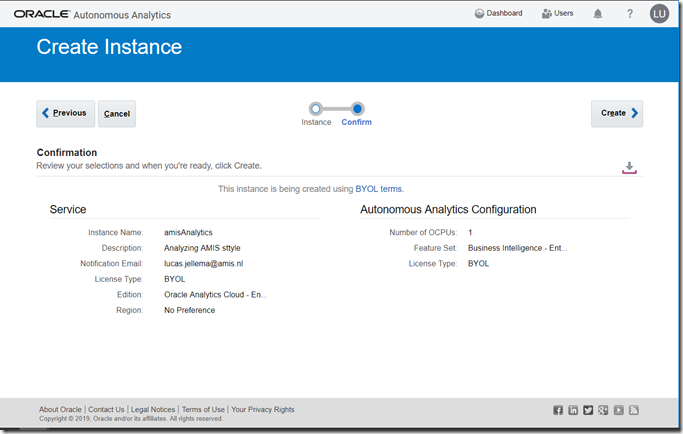
Task: Open the notifications bell
Action: pyautogui.click(x=598, y=14)
